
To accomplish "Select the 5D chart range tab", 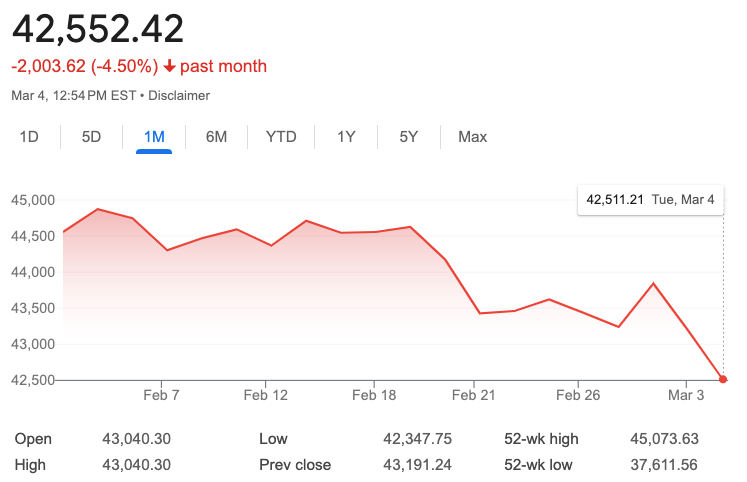I will [x=91, y=136].
